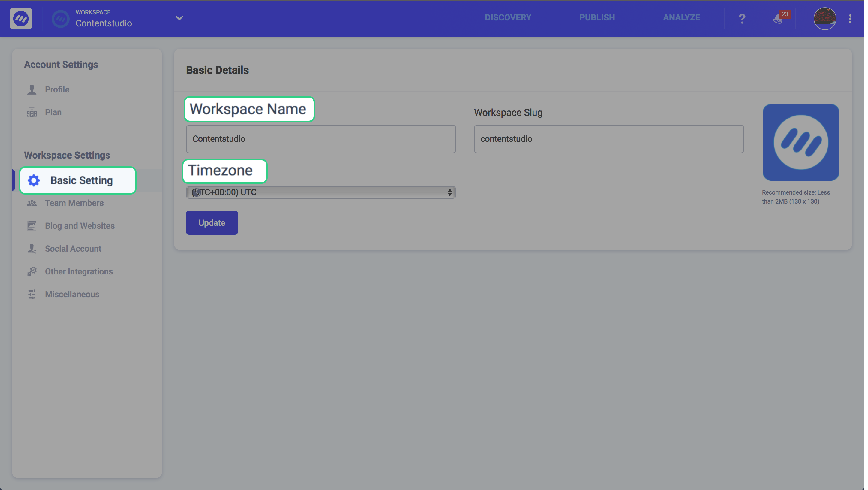868x490 pixels.
Task: Open the ANALYZE menu
Action: pyautogui.click(x=681, y=17)
